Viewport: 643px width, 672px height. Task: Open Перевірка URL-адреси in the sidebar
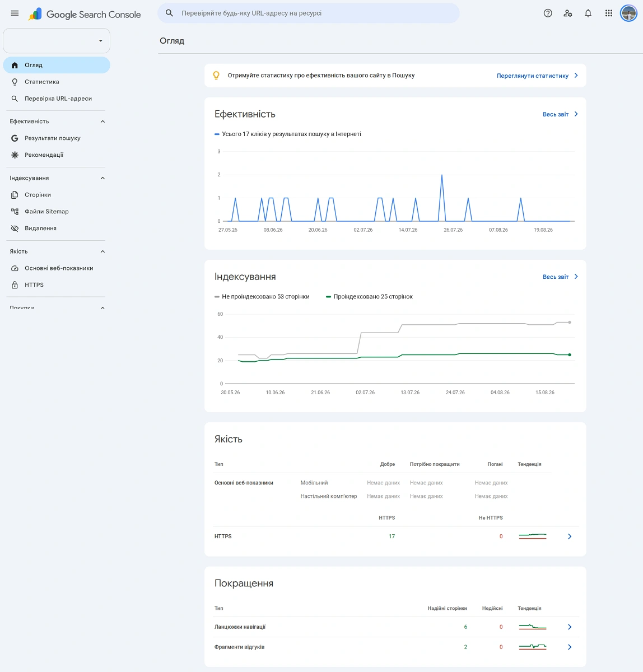[57, 99]
